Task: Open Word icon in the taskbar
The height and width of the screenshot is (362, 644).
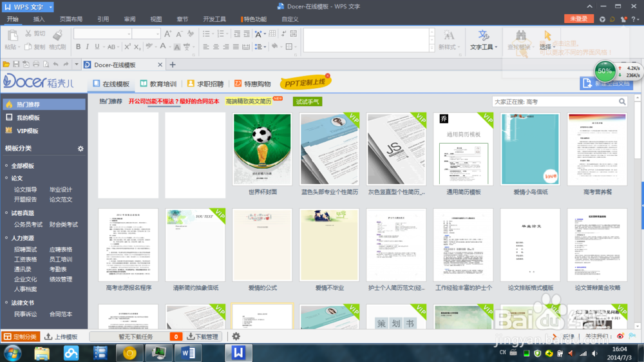Action: pyautogui.click(x=187, y=353)
